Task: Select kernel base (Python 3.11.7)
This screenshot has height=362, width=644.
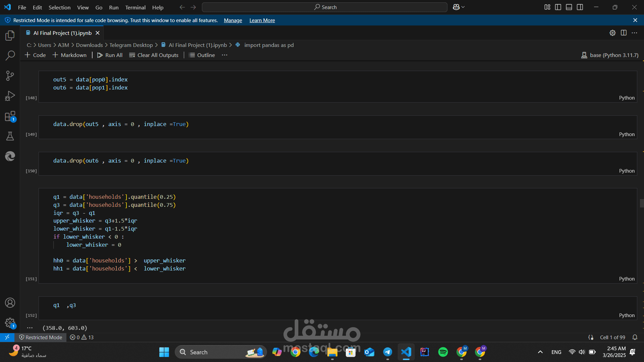Action: click(x=610, y=55)
